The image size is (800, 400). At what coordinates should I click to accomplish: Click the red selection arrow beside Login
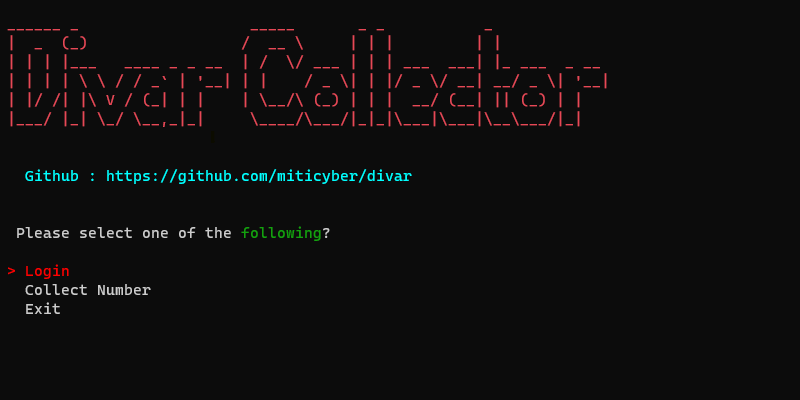[11, 271]
